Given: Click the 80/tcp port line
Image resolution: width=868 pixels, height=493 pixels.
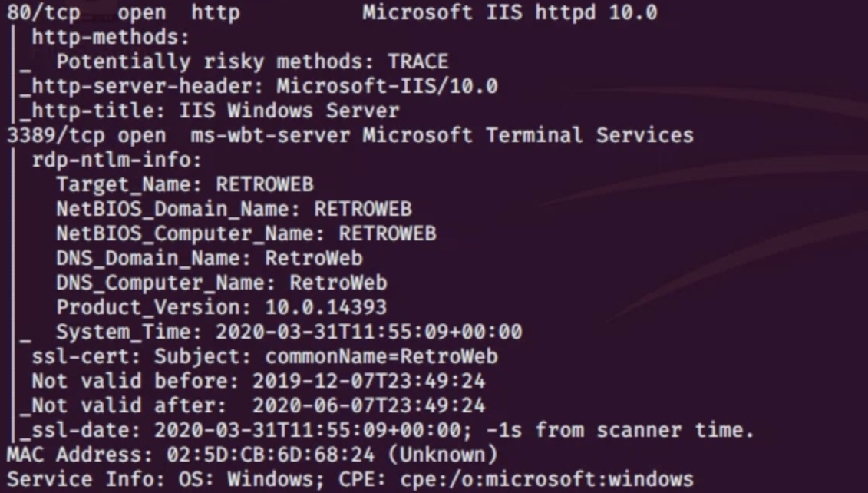Looking at the screenshot, I should click(x=43, y=12).
